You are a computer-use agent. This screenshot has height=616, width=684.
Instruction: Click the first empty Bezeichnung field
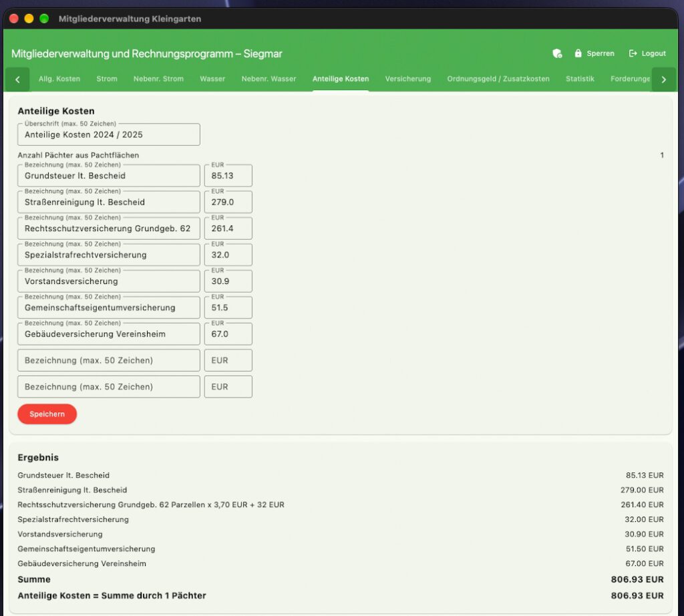tap(109, 360)
